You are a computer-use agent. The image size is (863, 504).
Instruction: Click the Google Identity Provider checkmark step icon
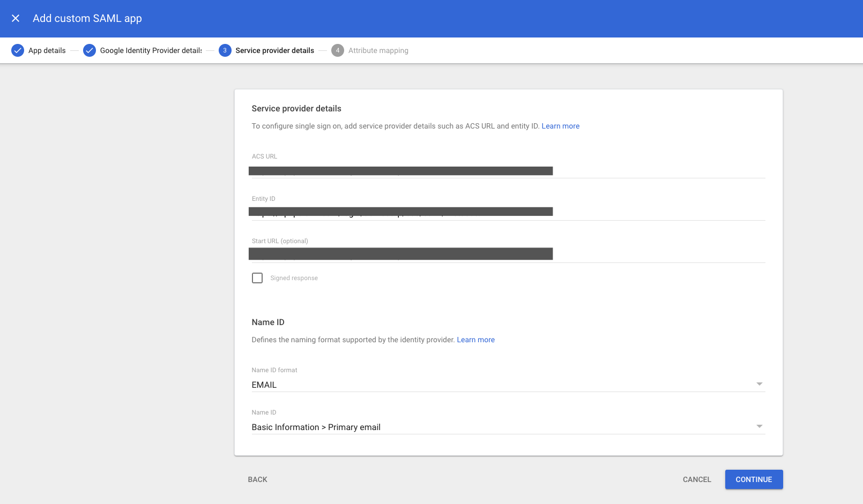(x=90, y=50)
